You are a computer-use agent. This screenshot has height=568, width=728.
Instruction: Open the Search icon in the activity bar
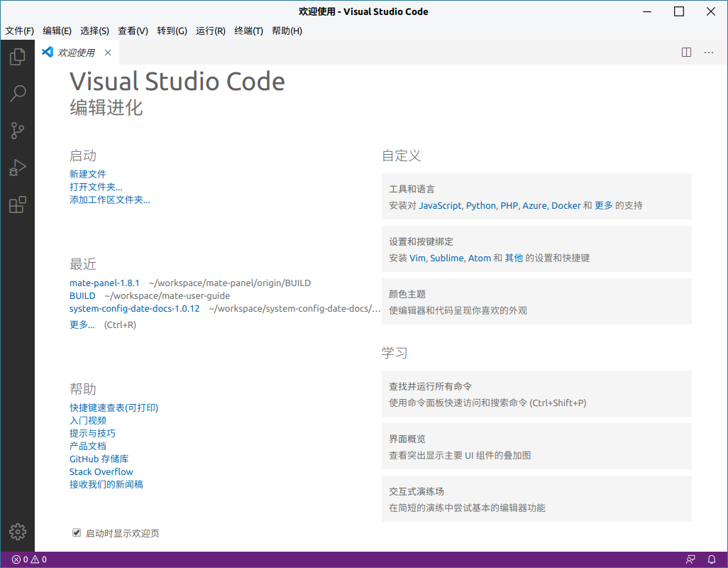pos(17,93)
